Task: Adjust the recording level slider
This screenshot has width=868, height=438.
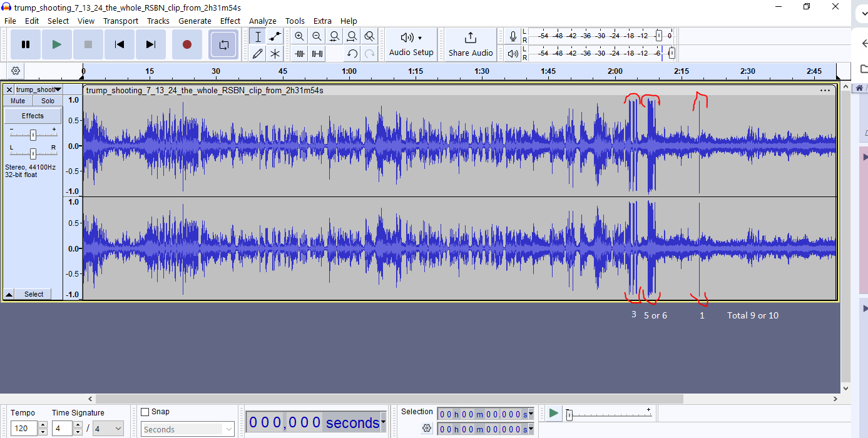Action: point(658,36)
